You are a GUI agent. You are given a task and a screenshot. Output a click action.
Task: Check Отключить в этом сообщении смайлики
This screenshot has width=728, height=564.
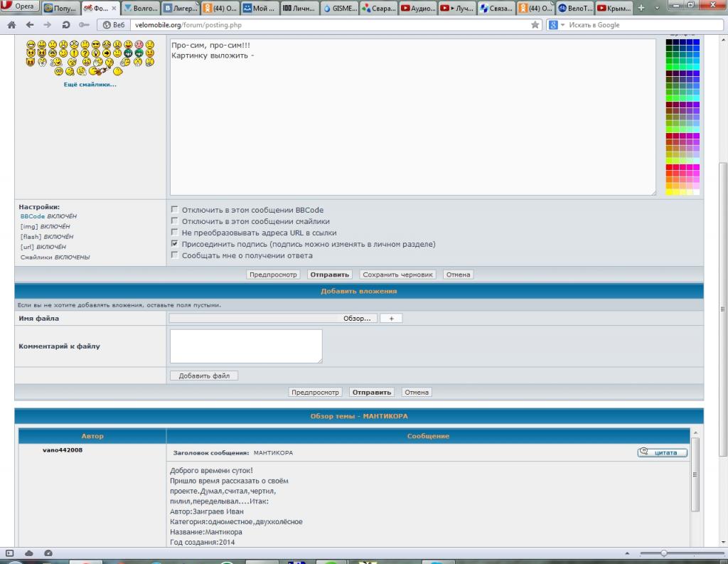175,220
